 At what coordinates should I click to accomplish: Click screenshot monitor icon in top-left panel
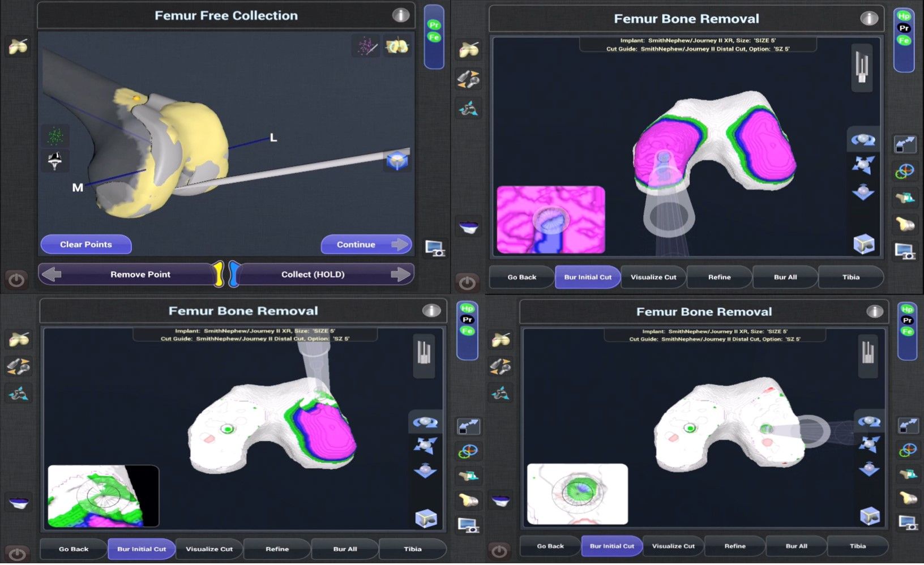(435, 249)
